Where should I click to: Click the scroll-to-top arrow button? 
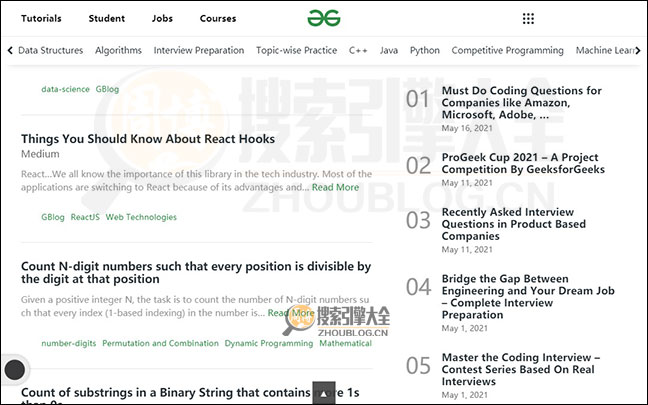pyautogui.click(x=324, y=393)
